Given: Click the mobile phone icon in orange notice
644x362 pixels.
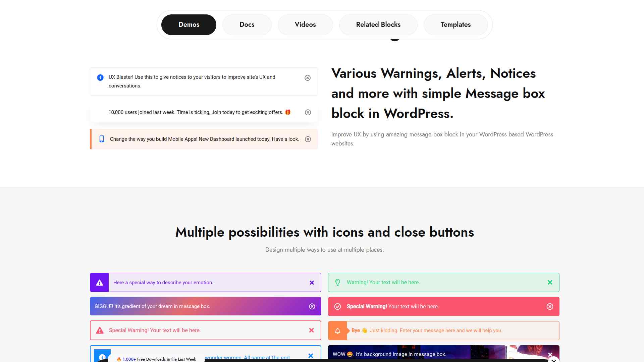Looking at the screenshot, I should coord(102,139).
